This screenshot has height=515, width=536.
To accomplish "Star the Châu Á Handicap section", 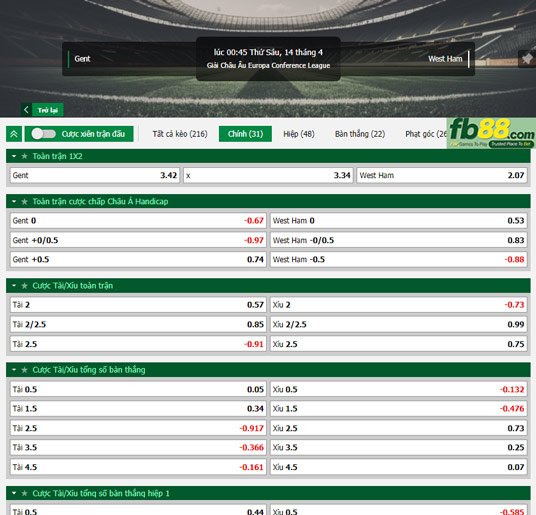I will [24, 202].
